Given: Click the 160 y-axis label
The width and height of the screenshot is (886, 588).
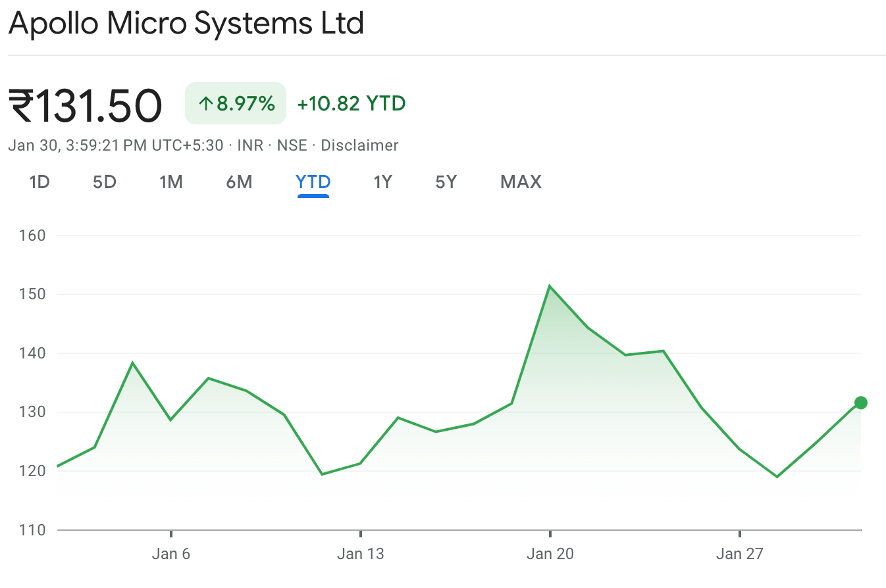Looking at the screenshot, I should pyautogui.click(x=33, y=235).
